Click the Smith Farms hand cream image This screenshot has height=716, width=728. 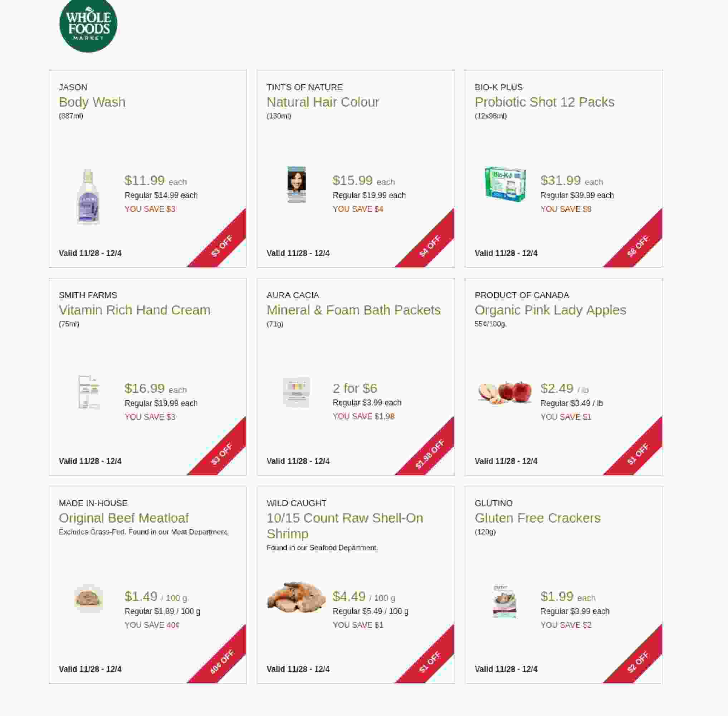[89, 392]
